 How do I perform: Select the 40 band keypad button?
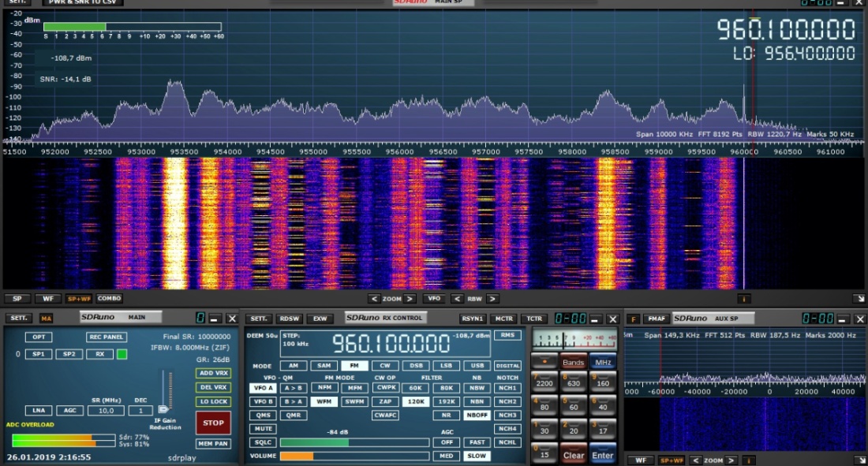(602, 405)
